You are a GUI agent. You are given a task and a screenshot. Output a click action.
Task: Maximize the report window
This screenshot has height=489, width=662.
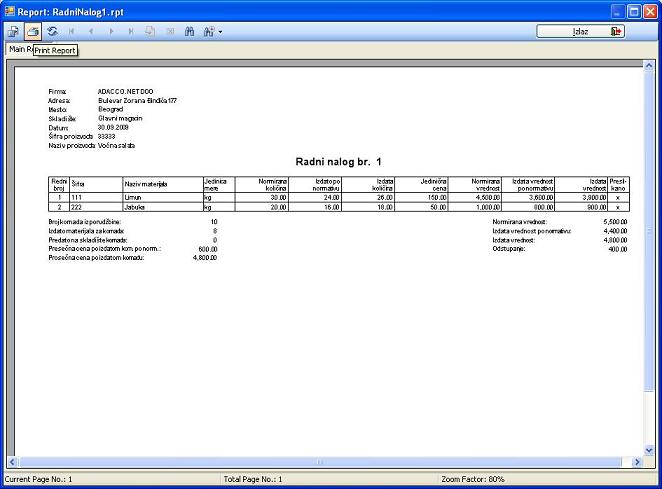[633, 12]
